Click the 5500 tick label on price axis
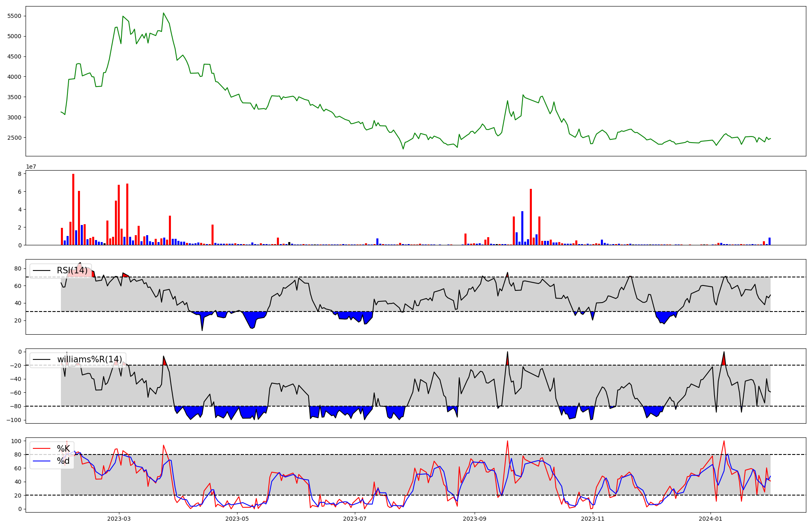The image size is (812, 528). [x=15, y=16]
